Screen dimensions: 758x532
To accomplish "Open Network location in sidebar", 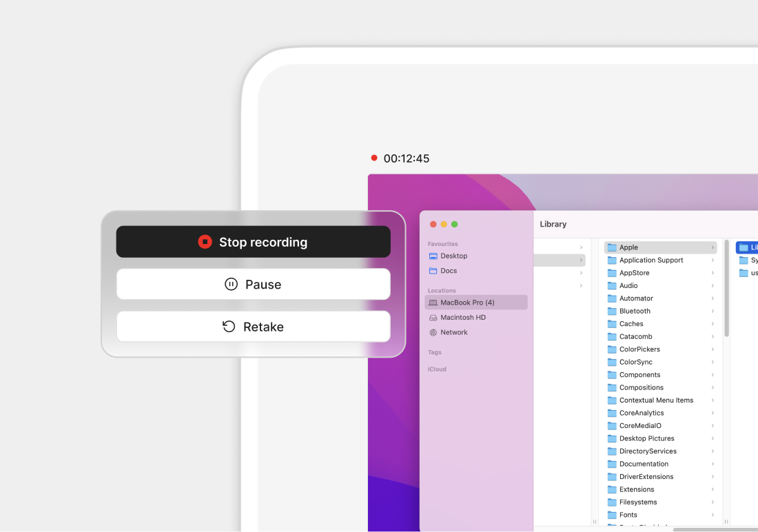I will tap(476, 332).
